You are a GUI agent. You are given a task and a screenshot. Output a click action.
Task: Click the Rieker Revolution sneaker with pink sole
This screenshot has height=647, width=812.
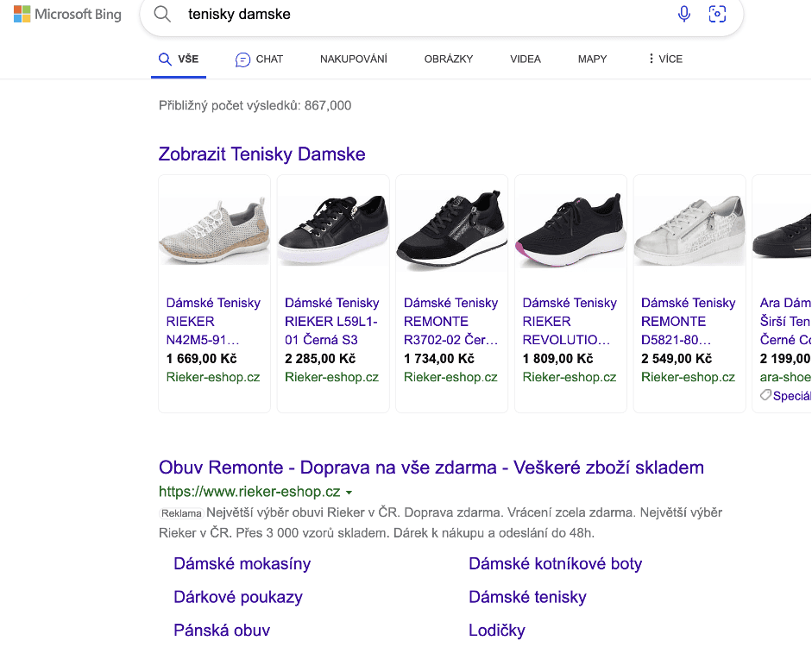pos(570,232)
